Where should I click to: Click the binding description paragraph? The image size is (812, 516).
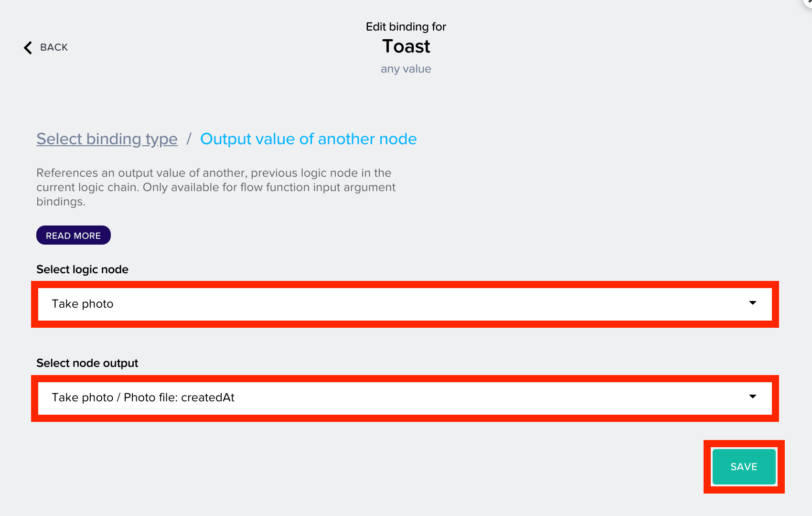216,187
